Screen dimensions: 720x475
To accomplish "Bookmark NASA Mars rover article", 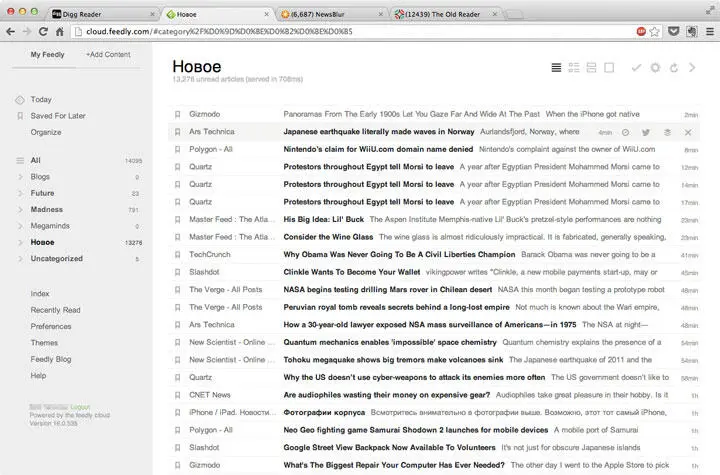I will (177, 290).
